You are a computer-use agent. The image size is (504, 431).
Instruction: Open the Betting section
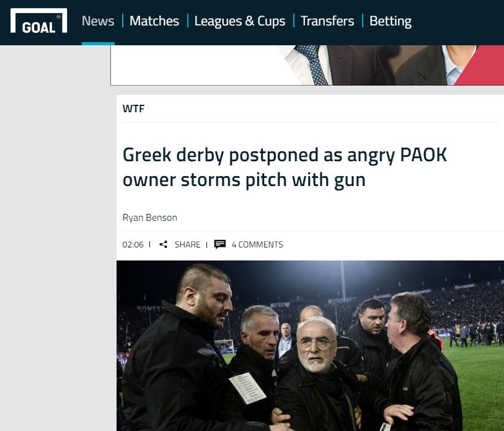pyautogui.click(x=390, y=21)
